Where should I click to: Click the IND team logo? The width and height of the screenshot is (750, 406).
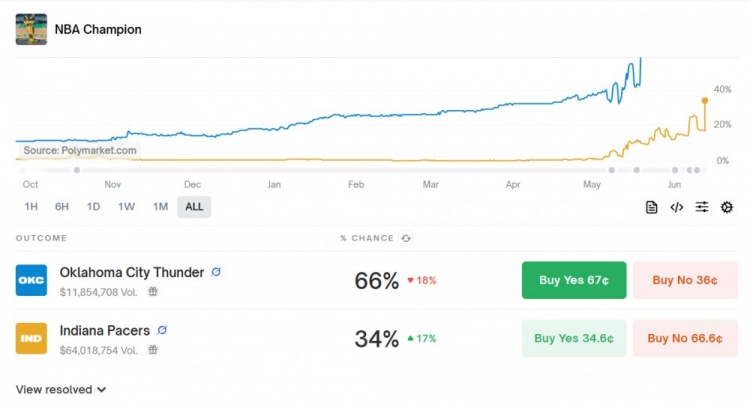pyautogui.click(x=31, y=338)
